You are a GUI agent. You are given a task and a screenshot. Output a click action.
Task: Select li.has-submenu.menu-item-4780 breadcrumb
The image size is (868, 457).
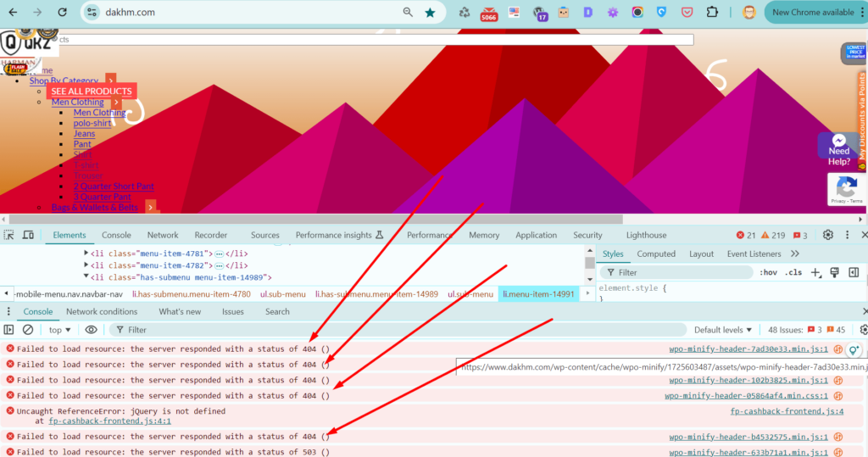191,294
